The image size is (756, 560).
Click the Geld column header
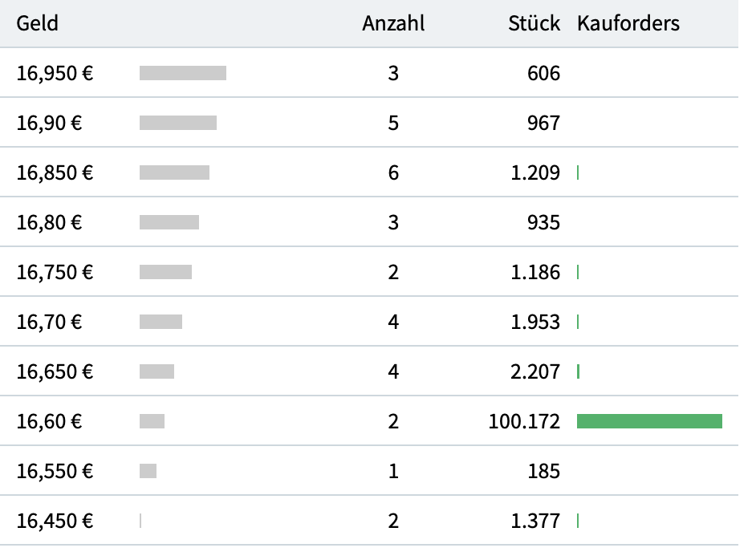(x=38, y=23)
